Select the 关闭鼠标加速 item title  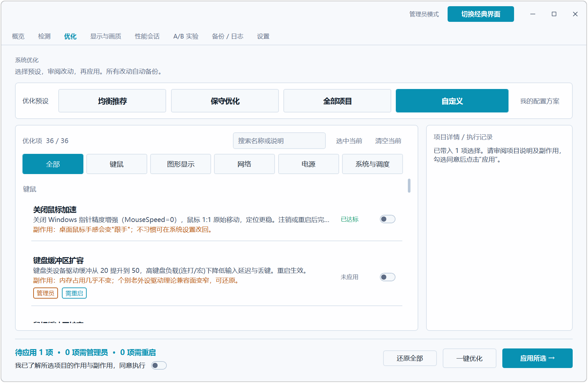tap(55, 210)
